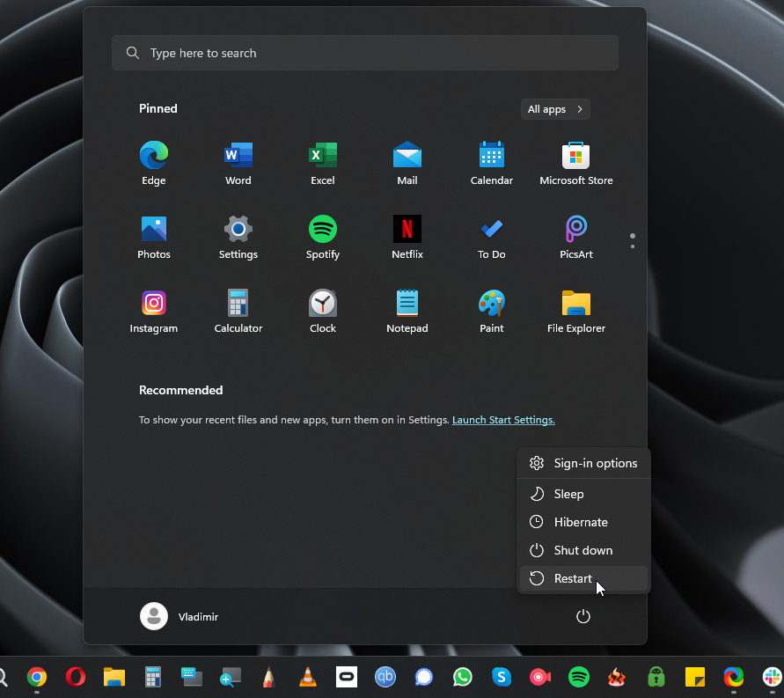
Task: Choose Hibernate from the power menu
Action: 583,522
